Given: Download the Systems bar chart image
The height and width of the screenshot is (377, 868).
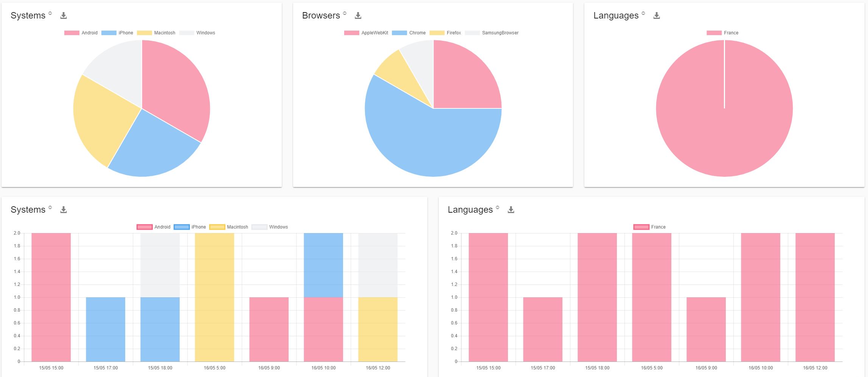Looking at the screenshot, I should tap(64, 209).
